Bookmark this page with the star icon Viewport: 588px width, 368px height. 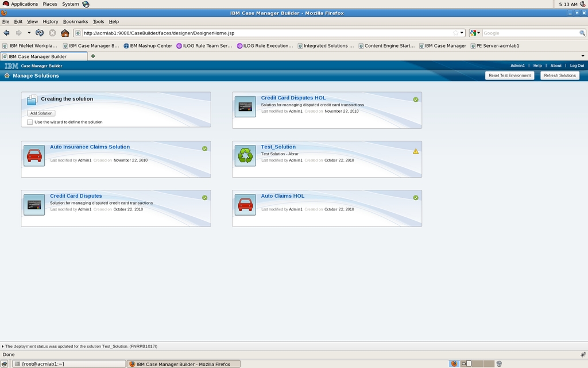[x=455, y=33]
